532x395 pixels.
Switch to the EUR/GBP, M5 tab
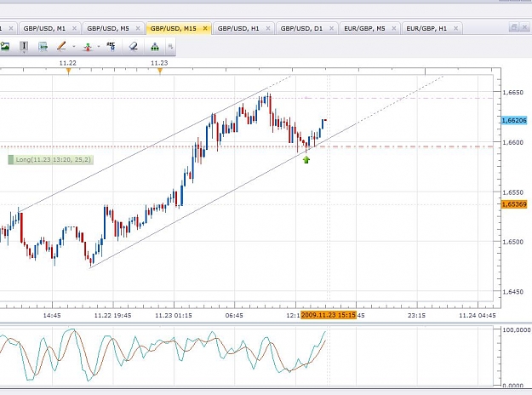point(364,28)
